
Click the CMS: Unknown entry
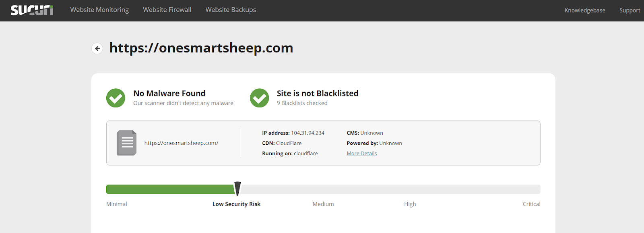coord(365,133)
